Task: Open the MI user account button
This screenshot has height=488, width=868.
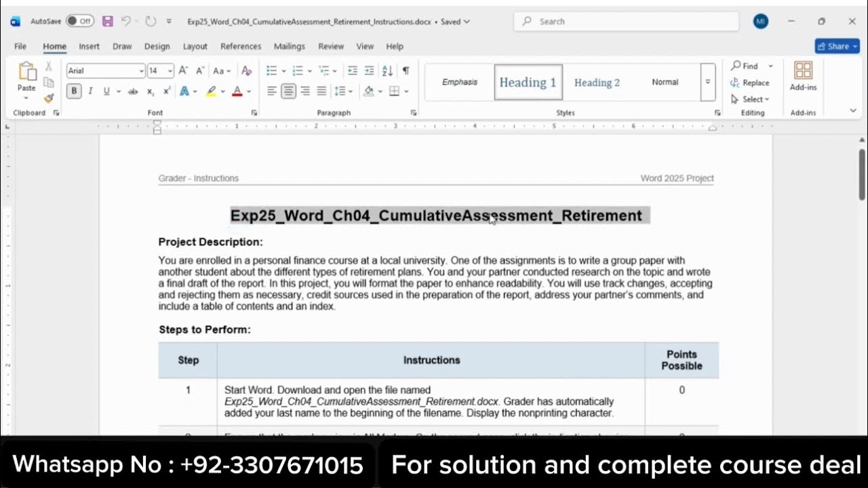Action: [761, 21]
